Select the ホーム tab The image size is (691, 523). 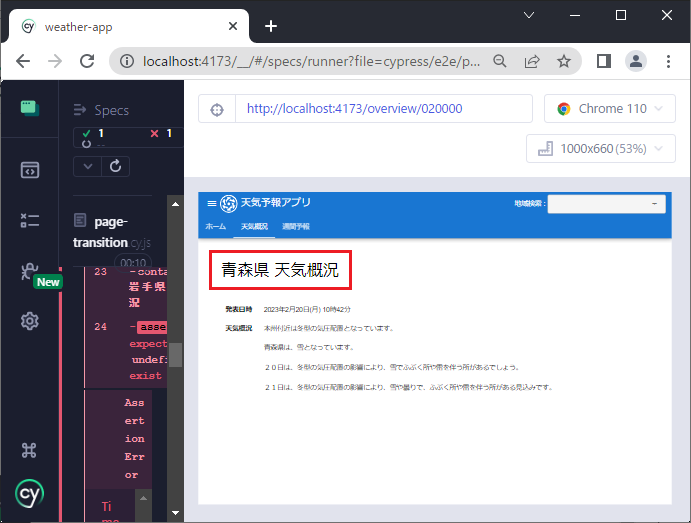(215, 226)
